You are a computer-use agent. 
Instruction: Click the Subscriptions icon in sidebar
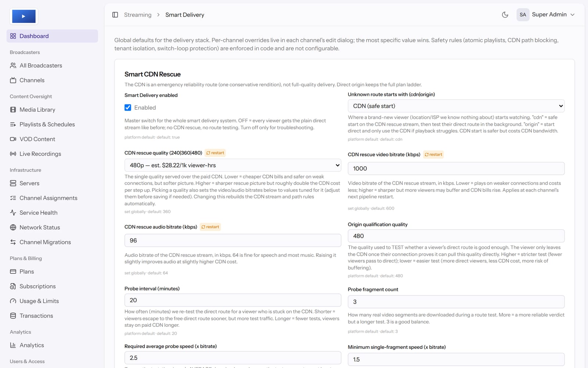click(13, 286)
